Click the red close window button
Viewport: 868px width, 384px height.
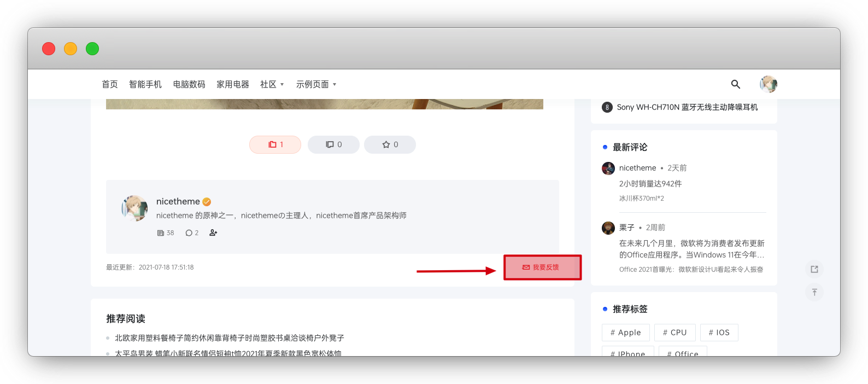(x=49, y=49)
